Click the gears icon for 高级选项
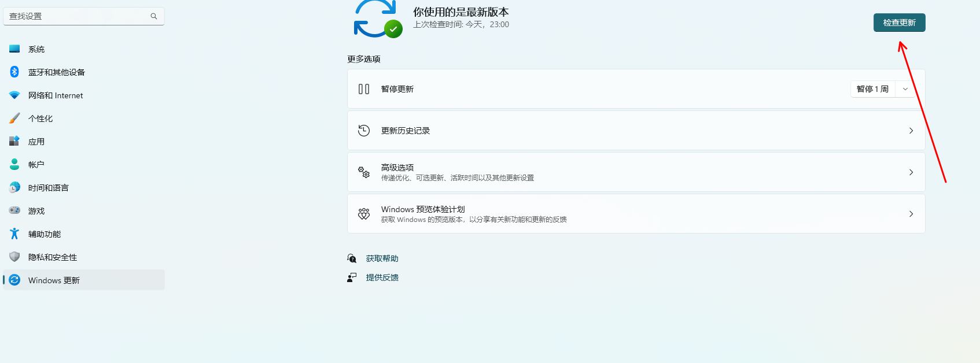The height and width of the screenshot is (363, 980). (x=364, y=172)
